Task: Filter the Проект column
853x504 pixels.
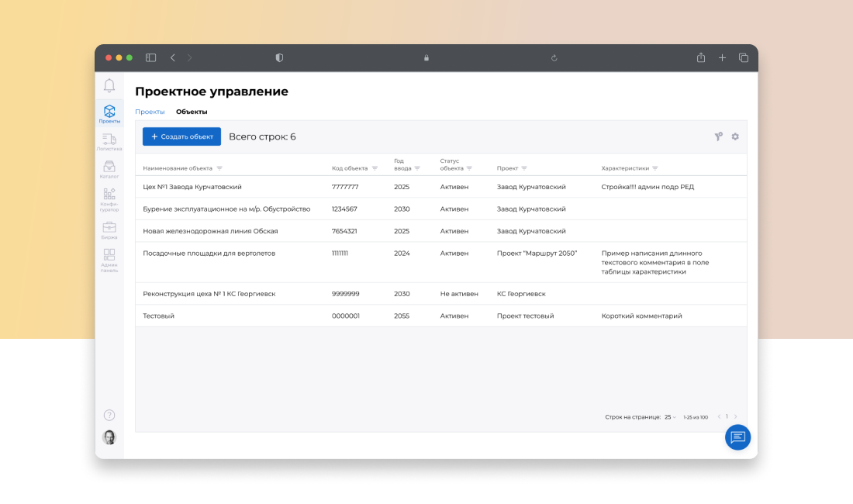Action: (x=523, y=167)
